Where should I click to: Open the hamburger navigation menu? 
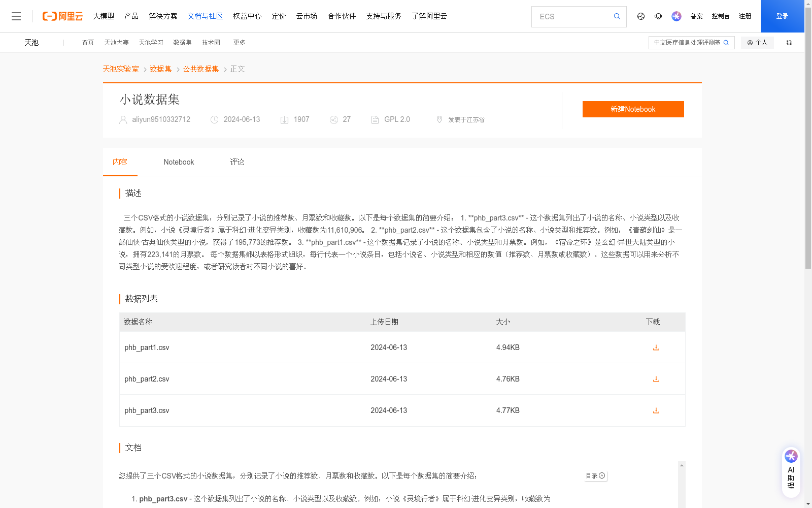click(16, 16)
